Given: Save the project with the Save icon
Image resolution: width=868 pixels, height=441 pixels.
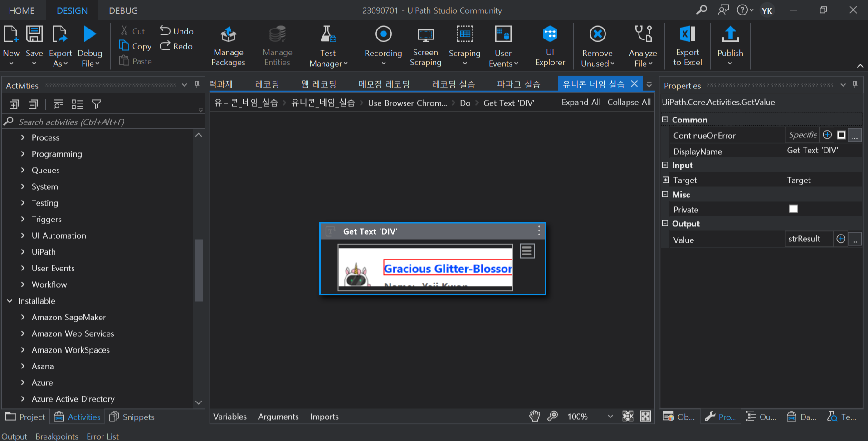Looking at the screenshot, I should coord(34,35).
